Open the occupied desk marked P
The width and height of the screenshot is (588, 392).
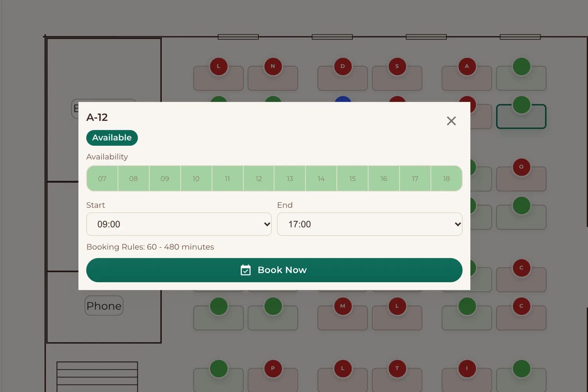(x=273, y=368)
